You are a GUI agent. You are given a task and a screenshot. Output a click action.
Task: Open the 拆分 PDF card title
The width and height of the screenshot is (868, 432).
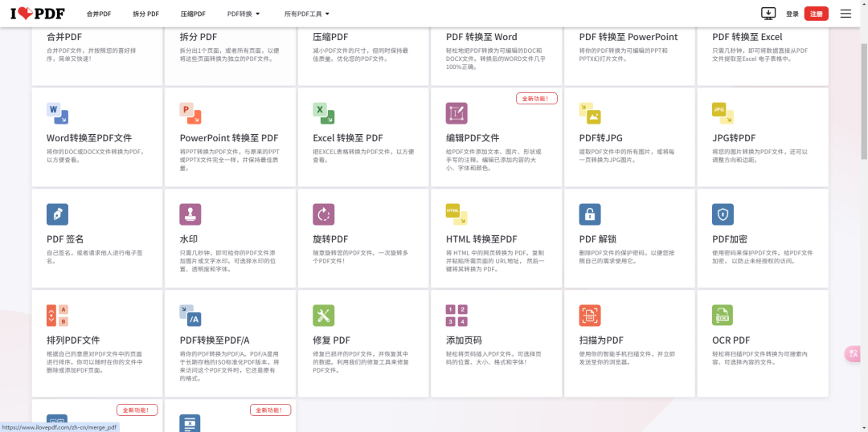[199, 37]
